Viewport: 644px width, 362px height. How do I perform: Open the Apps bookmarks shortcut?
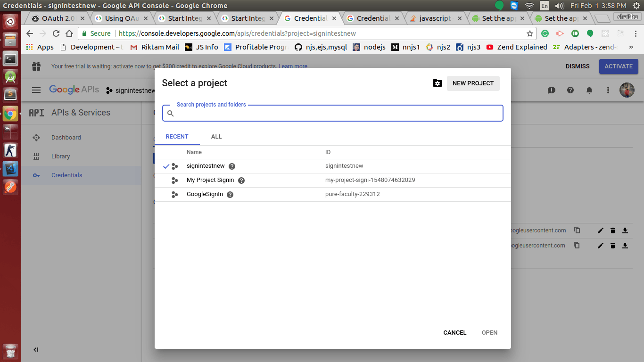coord(40,47)
